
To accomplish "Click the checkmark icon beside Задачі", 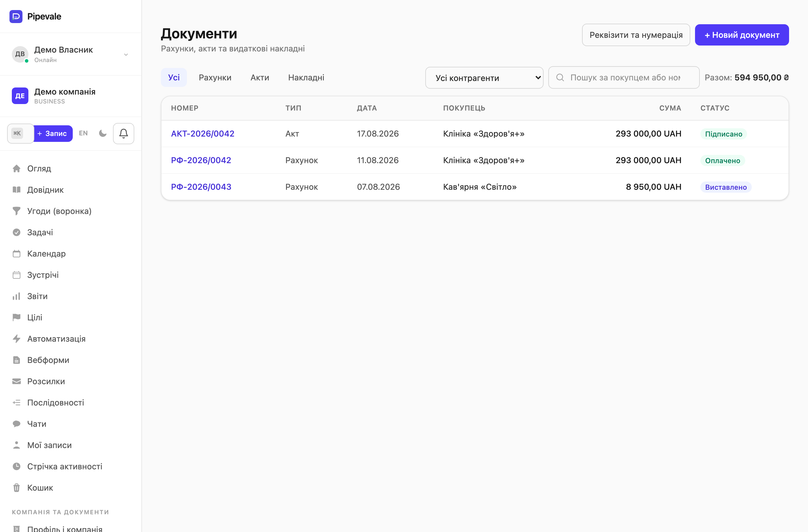I will pyautogui.click(x=16, y=232).
